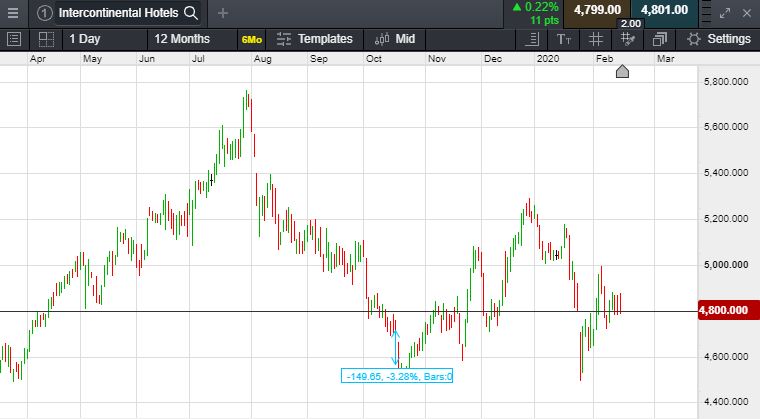Add a new chart tab with plus

point(222,13)
